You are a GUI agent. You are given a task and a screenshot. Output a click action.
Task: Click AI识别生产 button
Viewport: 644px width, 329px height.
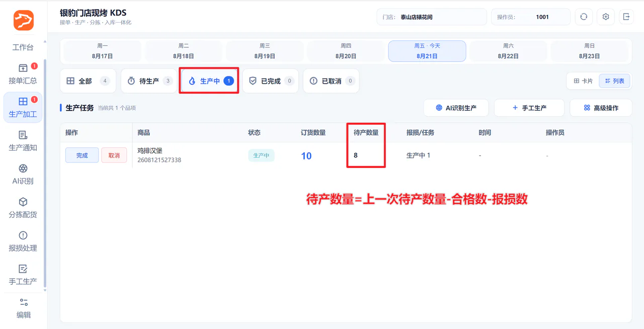click(x=456, y=108)
